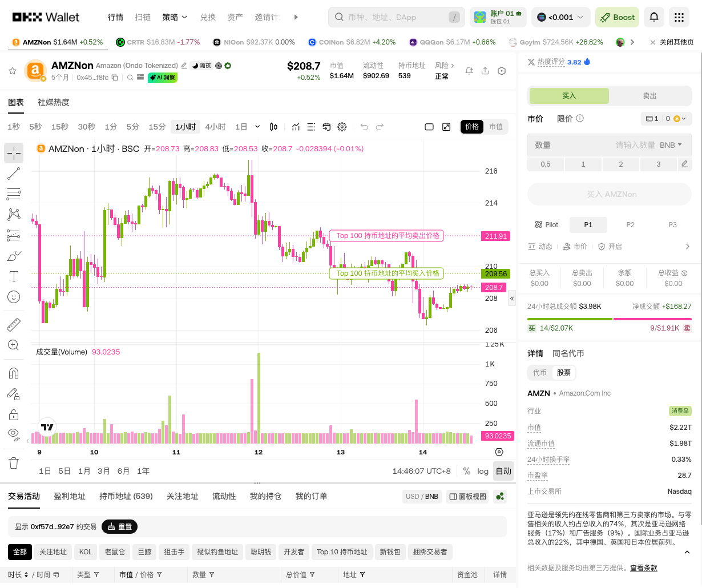Open chart settings gear

coord(342,127)
